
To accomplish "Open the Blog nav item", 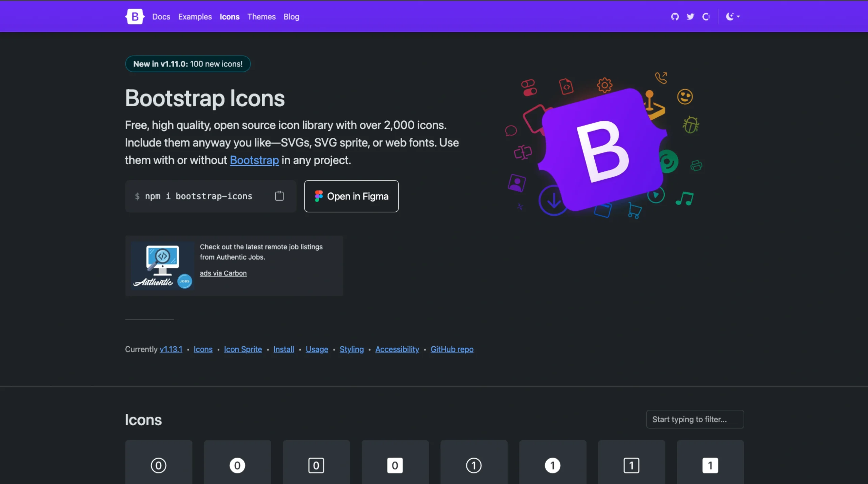I will 291,17.
